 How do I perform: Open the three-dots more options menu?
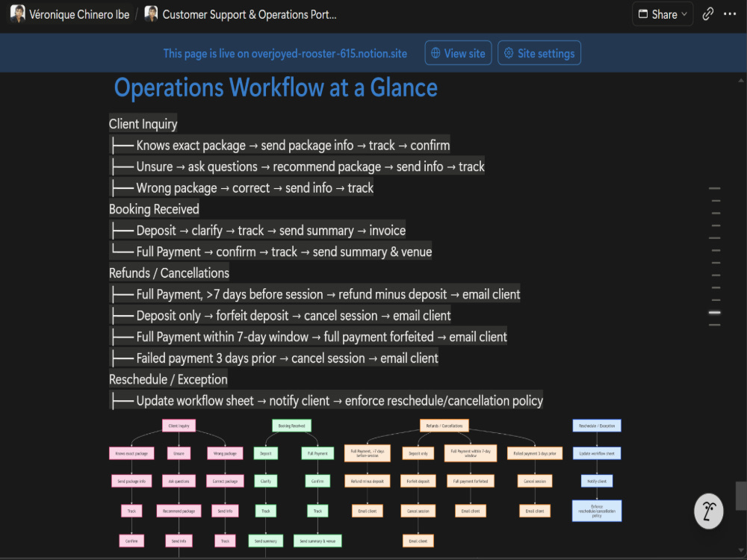click(x=730, y=14)
